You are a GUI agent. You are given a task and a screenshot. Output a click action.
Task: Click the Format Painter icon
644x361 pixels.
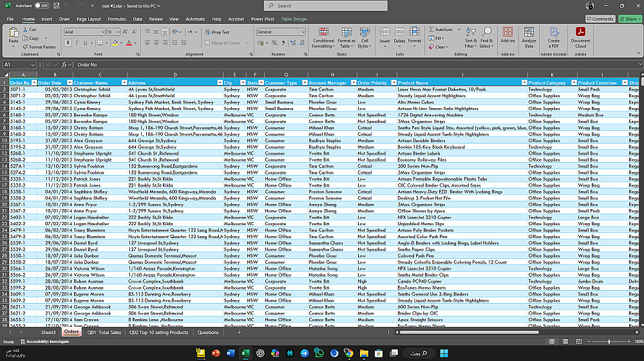(26, 47)
